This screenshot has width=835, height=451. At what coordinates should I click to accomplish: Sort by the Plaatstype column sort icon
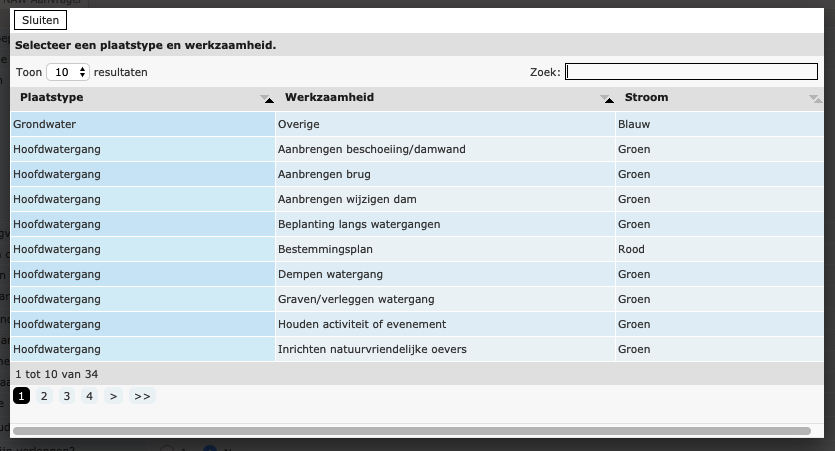tap(266, 98)
